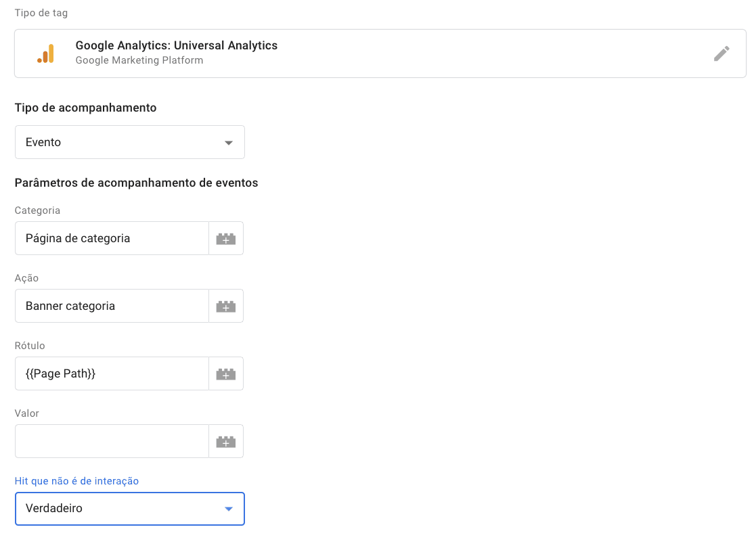Click the Rótulo field label

click(30, 346)
